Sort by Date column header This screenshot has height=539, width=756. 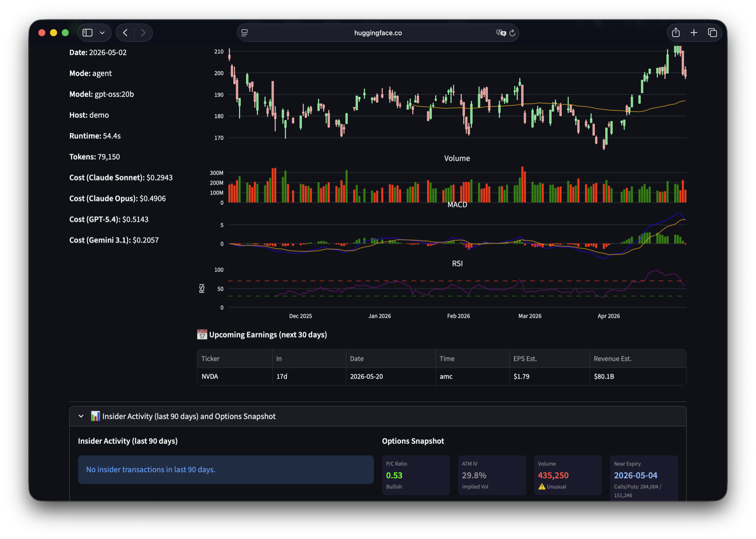point(391,359)
